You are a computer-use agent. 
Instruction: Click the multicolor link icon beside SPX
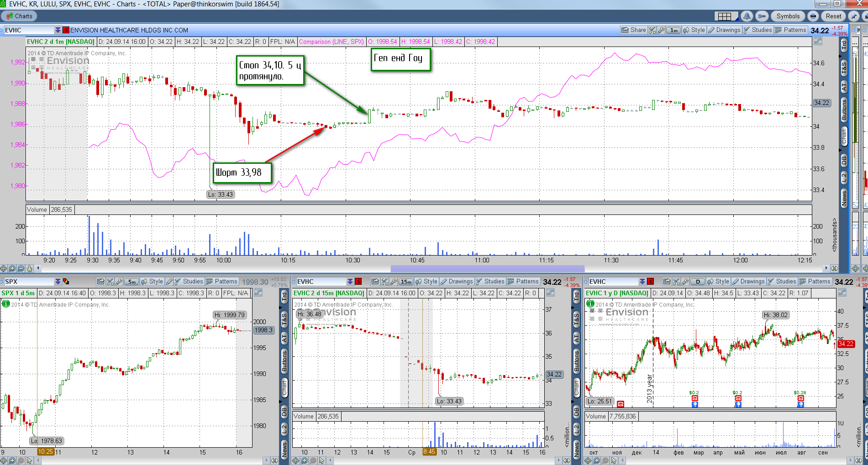pyautogui.click(x=66, y=282)
